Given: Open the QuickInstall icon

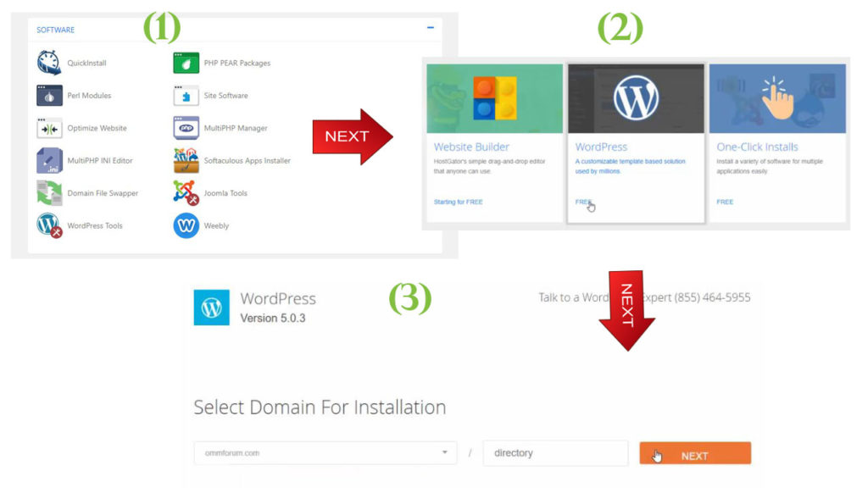Looking at the screenshot, I should click(49, 63).
